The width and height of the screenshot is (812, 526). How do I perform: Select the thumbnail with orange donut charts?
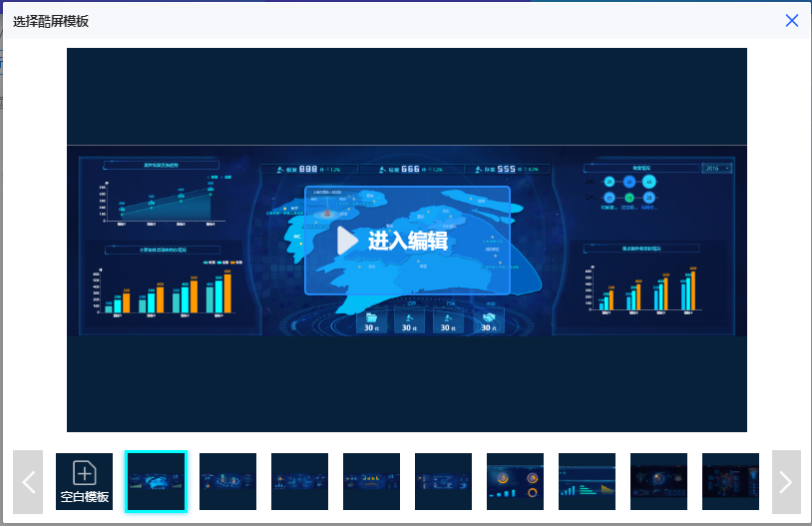[x=515, y=482]
